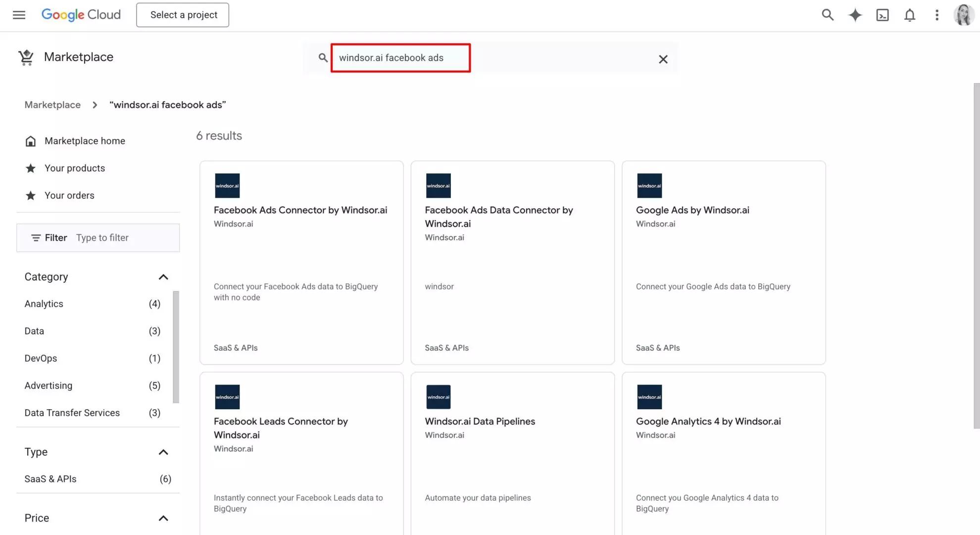This screenshot has width=980, height=535.
Task: Click Google Ads by Windsor.ai logo
Action: (649, 186)
